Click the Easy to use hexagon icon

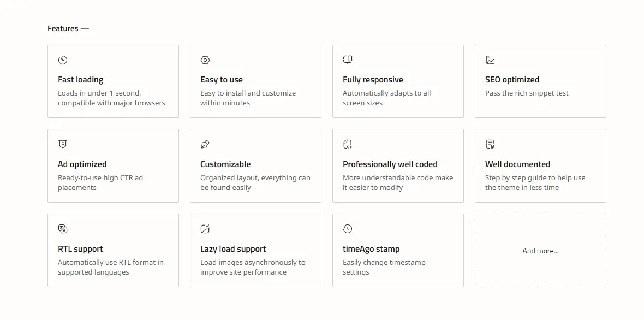pyautogui.click(x=205, y=60)
